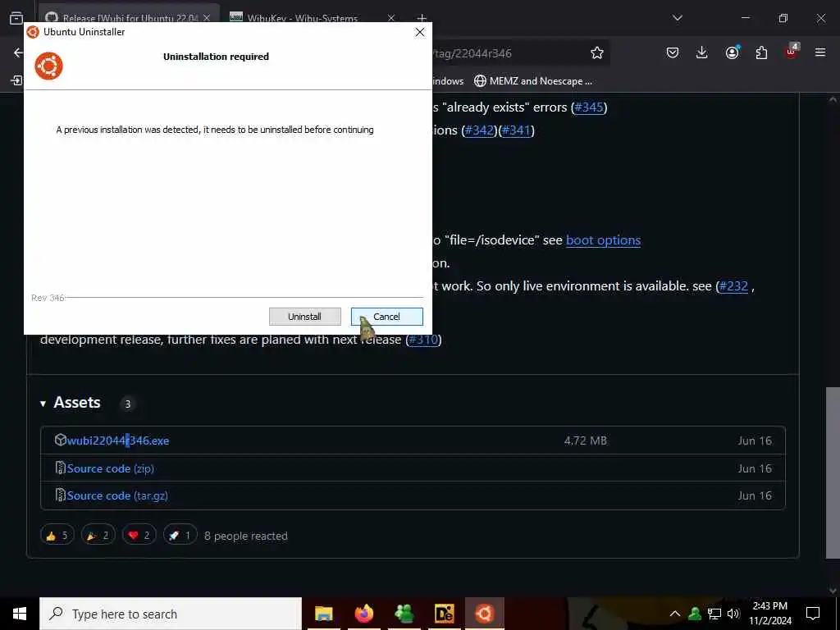The width and height of the screenshot is (840, 630).
Task: Switch to the Release Wubi for Ubuntu tab
Action: pos(130,18)
